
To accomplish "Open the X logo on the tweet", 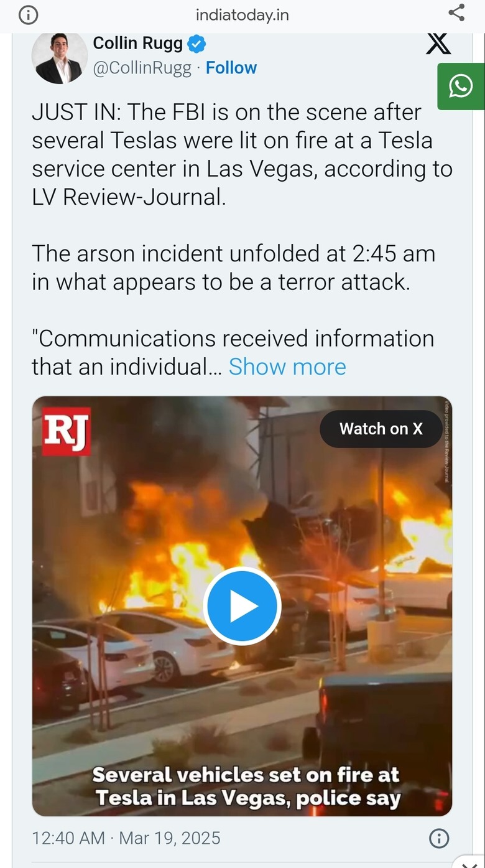I will (x=438, y=43).
